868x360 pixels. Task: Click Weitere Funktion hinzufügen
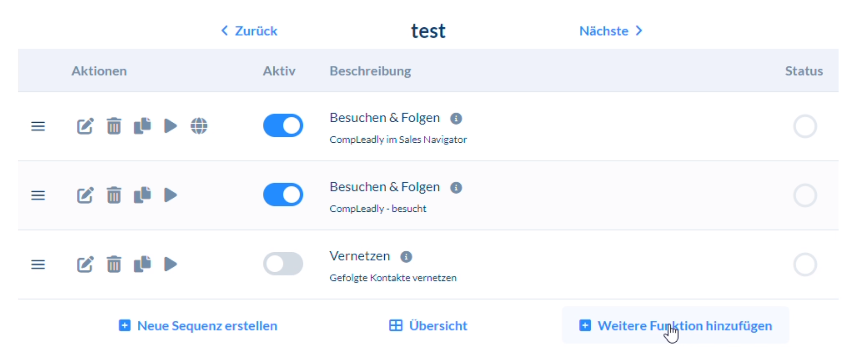[676, 326]
